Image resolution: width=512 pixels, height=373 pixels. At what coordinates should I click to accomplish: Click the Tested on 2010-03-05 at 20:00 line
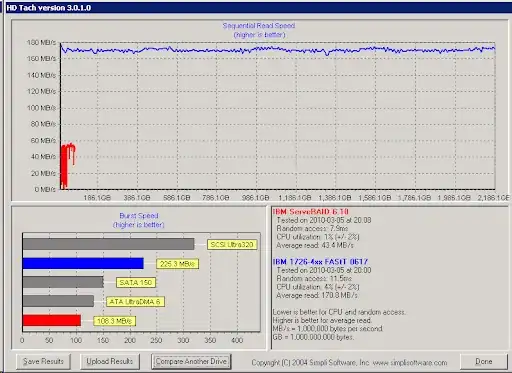coord(324,270)
